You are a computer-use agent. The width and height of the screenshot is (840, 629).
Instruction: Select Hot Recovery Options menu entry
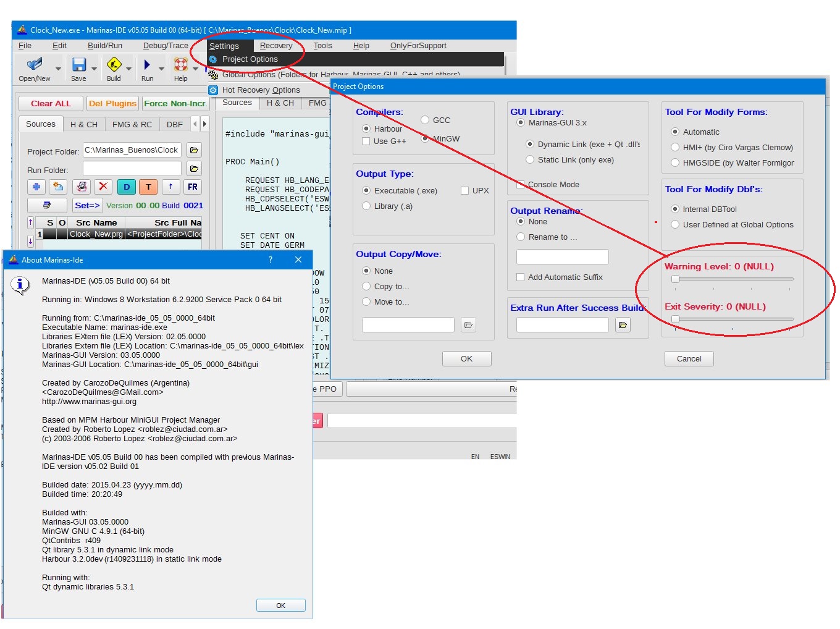coord(261,90)
